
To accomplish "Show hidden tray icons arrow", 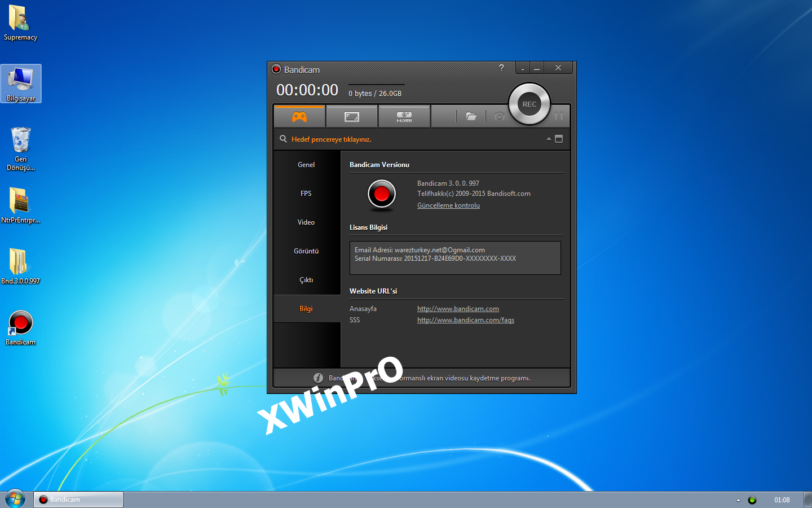I will [738, 500].
